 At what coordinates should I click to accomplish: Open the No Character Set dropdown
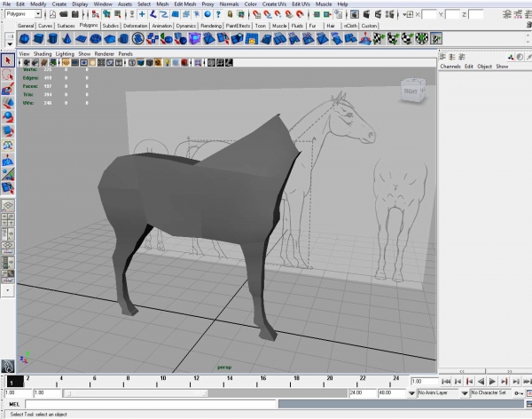click(465, 393)
